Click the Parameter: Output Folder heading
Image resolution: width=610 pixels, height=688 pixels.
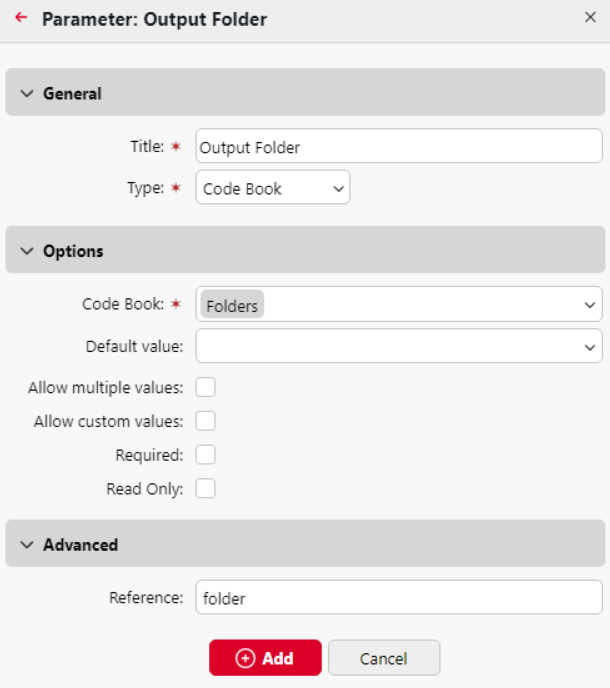pyautogui.click(x=154, y=19)
